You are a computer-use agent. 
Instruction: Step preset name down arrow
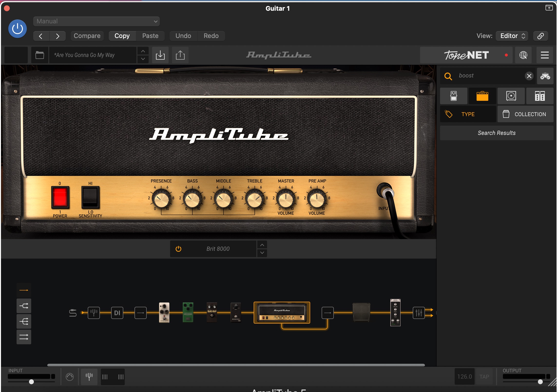(143, 59)
